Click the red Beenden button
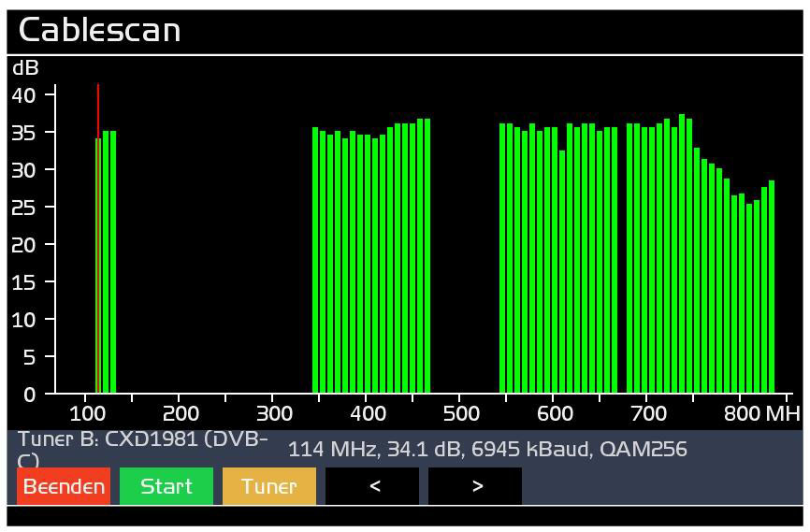This screenshot has width=810, height=532. tap(64, 486)
